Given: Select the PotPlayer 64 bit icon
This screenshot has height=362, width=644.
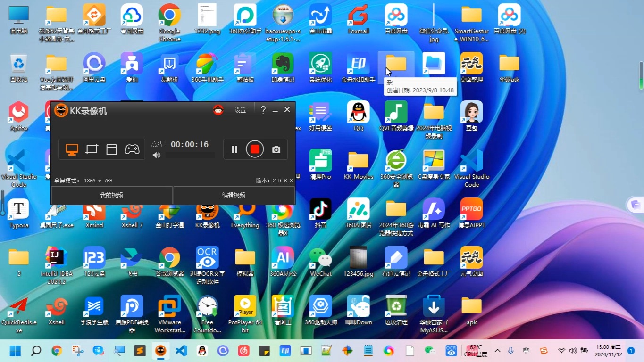Looking at the screenshot, I should 245,314.
